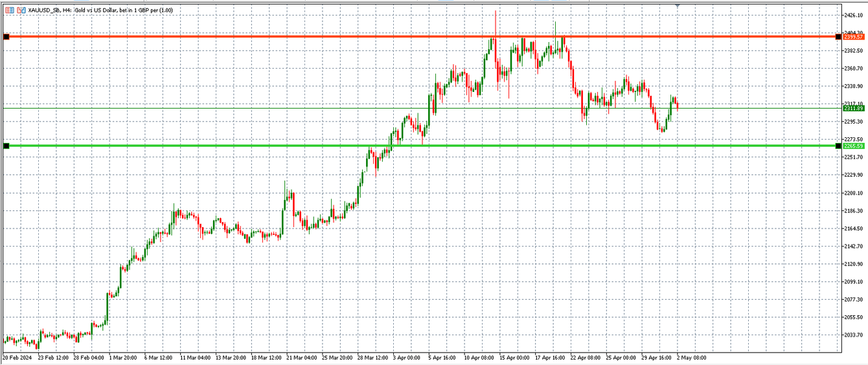Click the 2 May 08:00 time label
868x365 pixels.
[x=691, y=357]
